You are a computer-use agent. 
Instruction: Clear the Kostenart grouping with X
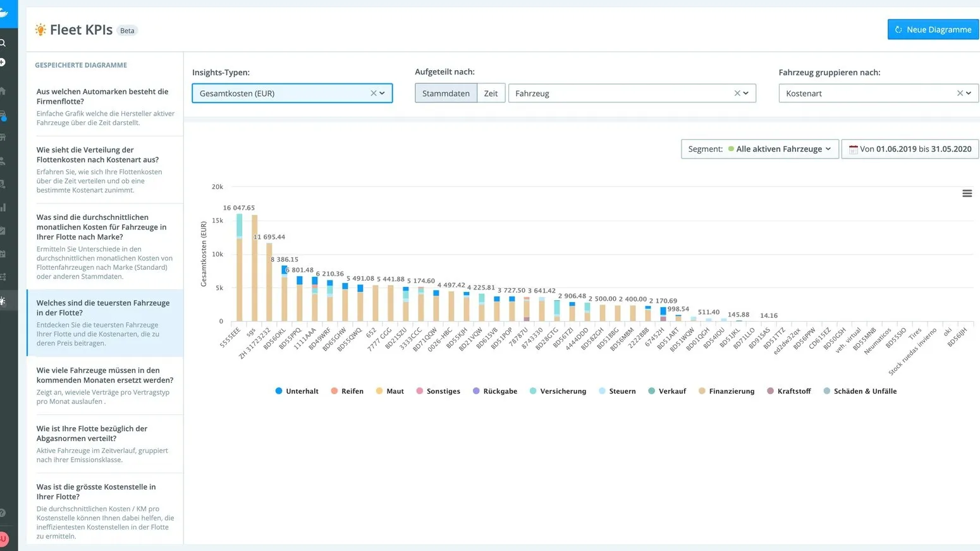pyautogui.click(x=960, y=94)
